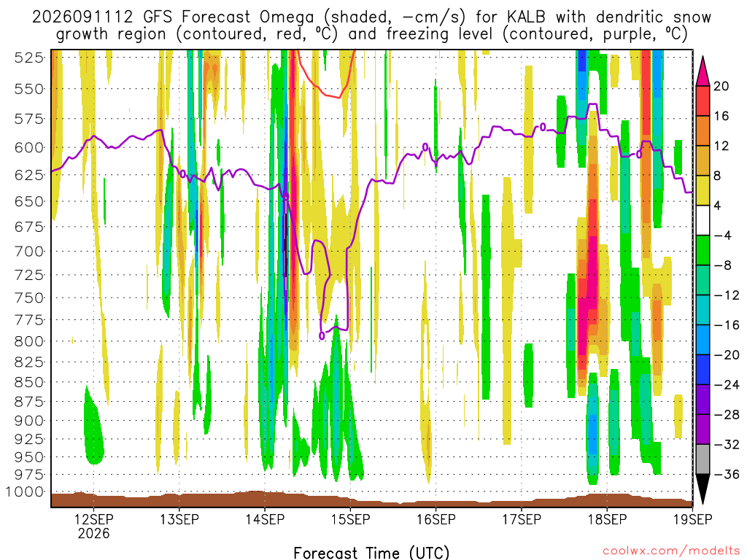Click the 18SEP time axis label
The height and width of the screenshot is (560, 747).
click(x=607, y=519)
